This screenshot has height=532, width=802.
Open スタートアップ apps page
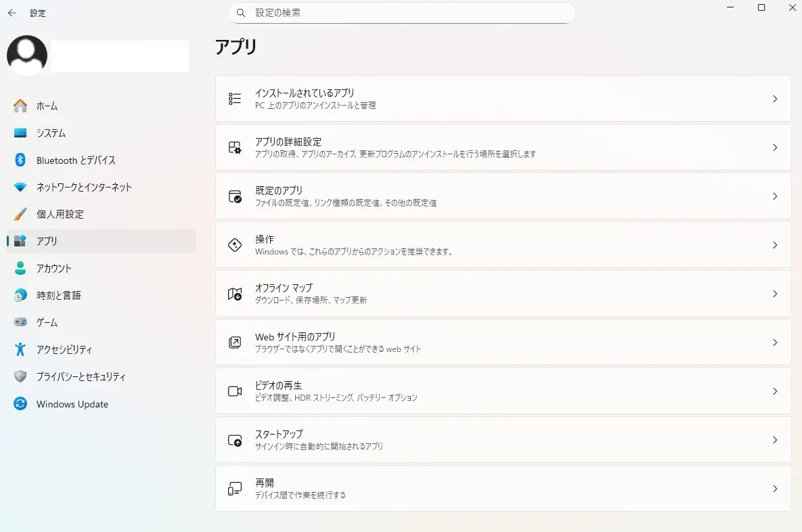pyautogui.click(x=504, y=440)
